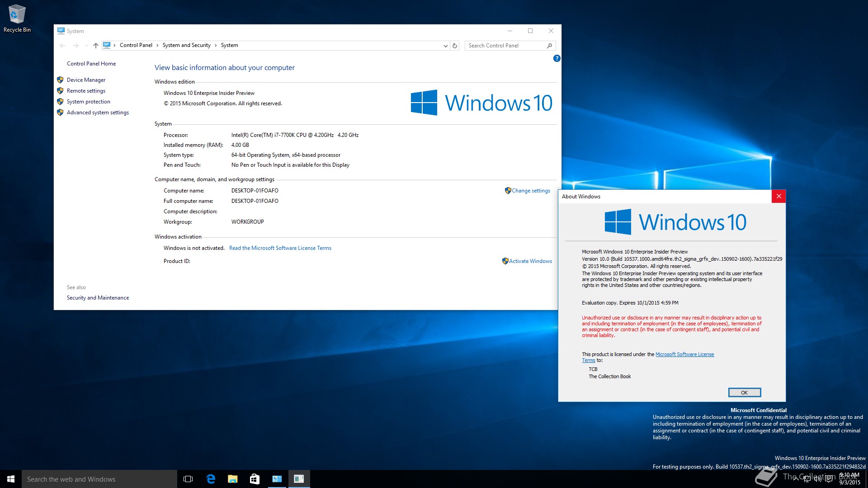The height and width of the screenshot is (488, 868).
Task: Go forward with the forward arrow
Action: pyautogui.click(x=75, y=46)
